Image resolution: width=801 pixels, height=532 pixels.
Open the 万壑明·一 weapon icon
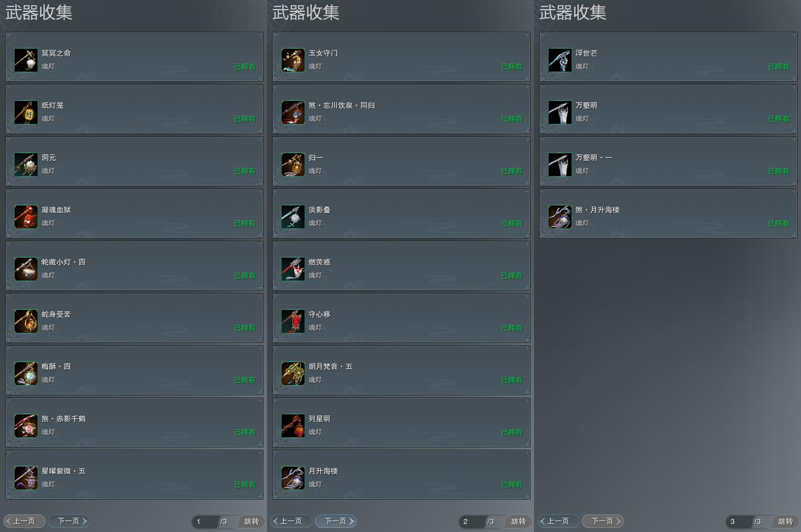pos(560,165)
